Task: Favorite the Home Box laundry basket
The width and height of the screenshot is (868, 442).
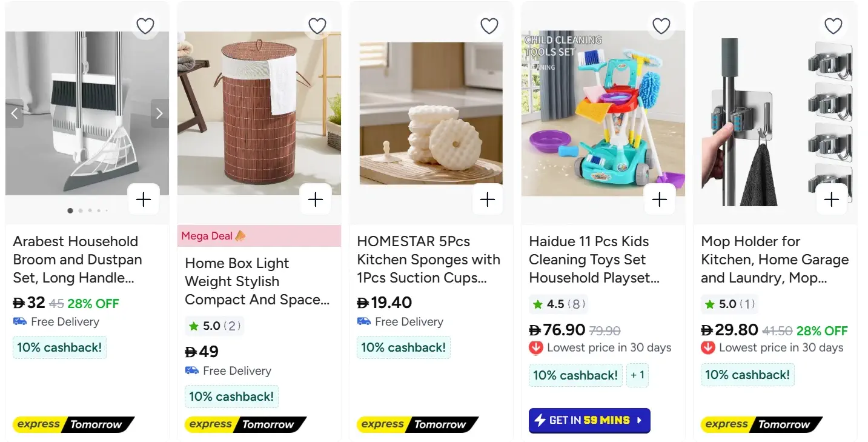Action: point(317,26)
